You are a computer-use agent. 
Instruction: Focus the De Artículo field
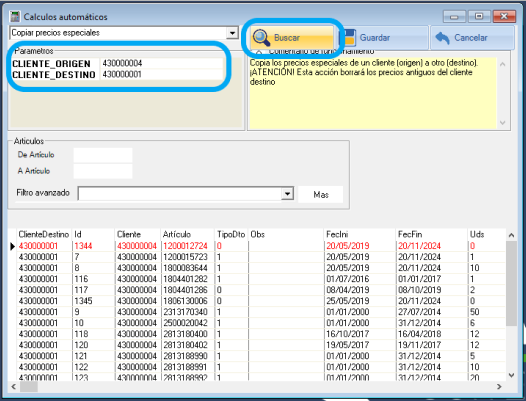[x=103, y=155]
